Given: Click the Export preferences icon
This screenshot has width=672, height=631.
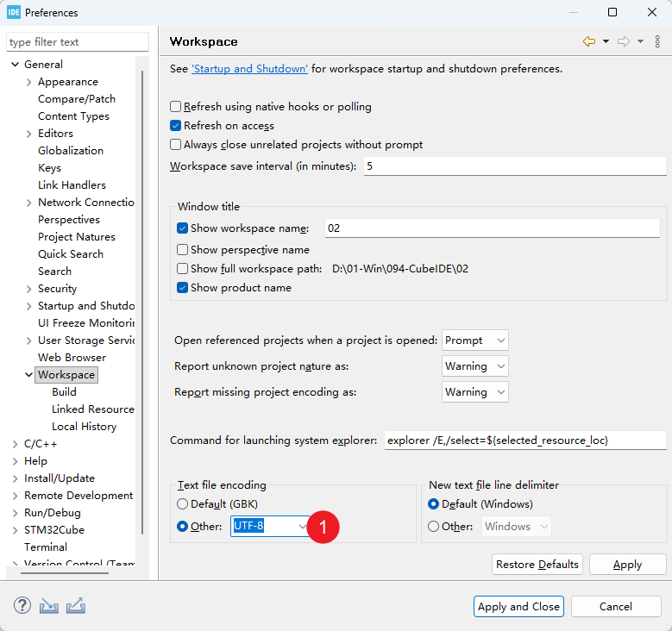Looking at the screenshot, I should click(x=75, y=606).
